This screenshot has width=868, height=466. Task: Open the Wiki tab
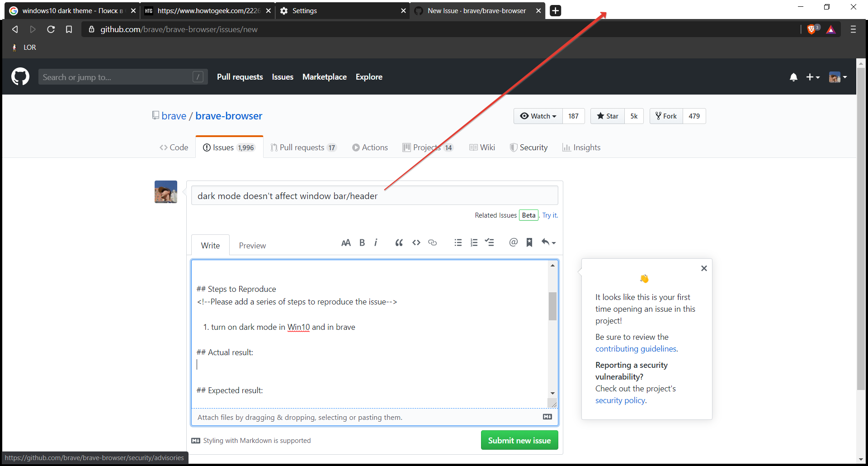pos(482,147)
